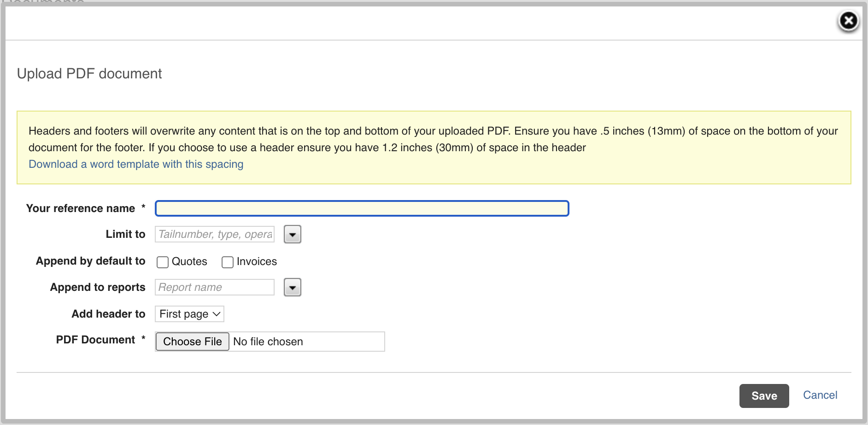The width and height of the screenshot is (868, 425).
Task: Click the Tailnumber, type, operator field
Action: (x=214, y=234)
